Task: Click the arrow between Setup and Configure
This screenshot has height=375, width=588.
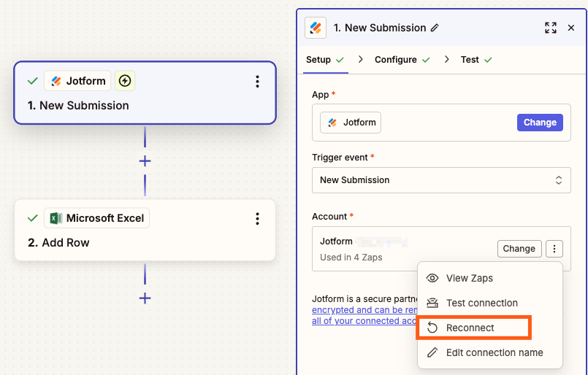Action: (360, 60)
